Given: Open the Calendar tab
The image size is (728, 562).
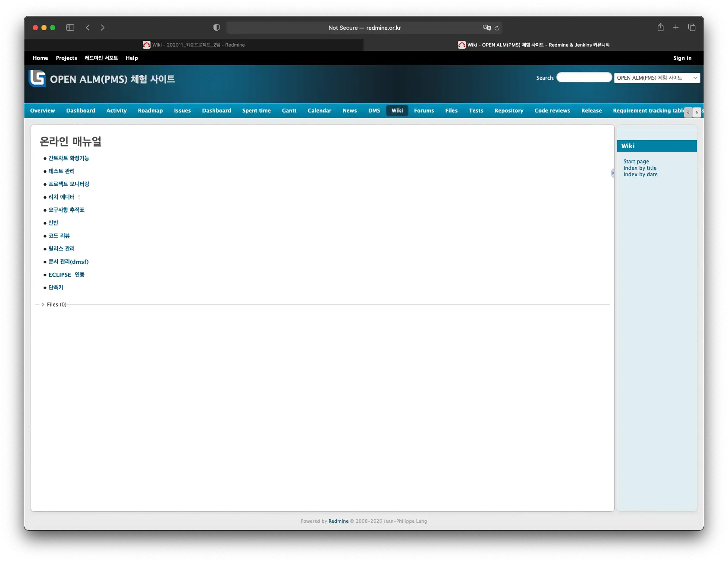Looking at the screenshot, I should [x=320, y=111].
